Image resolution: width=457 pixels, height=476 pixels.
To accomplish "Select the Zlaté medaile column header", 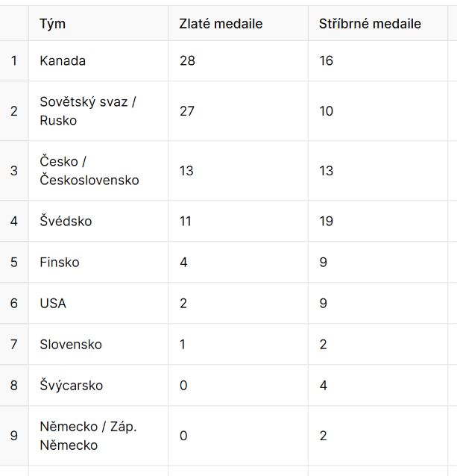I will pos(239,23).
